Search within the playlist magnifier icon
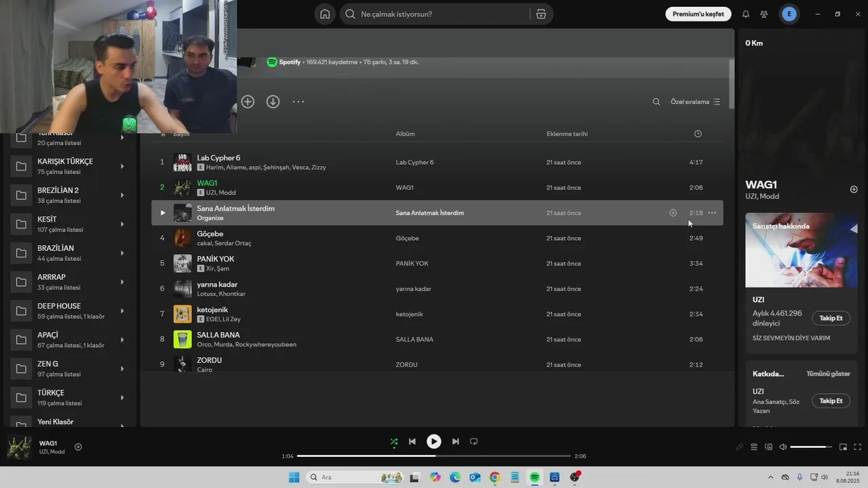Screen dimensions: 868x488 (x=656, y=102)
